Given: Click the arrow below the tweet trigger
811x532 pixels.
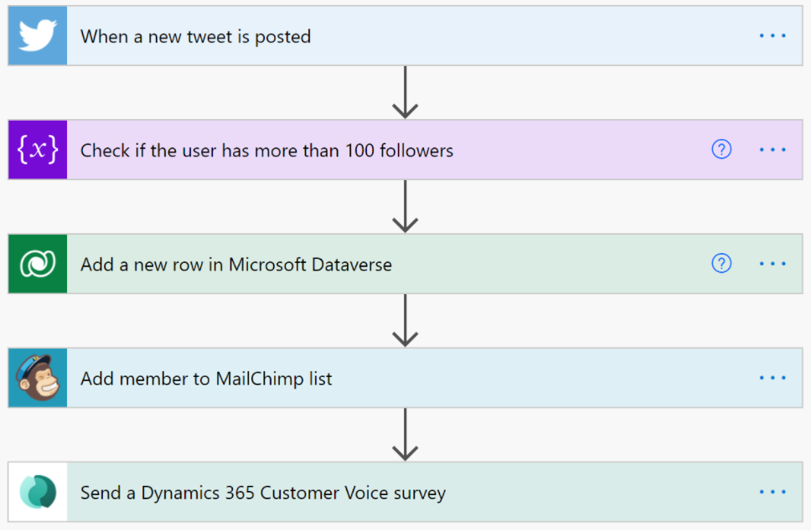Looking at the screenshot, I should point(405,92).
